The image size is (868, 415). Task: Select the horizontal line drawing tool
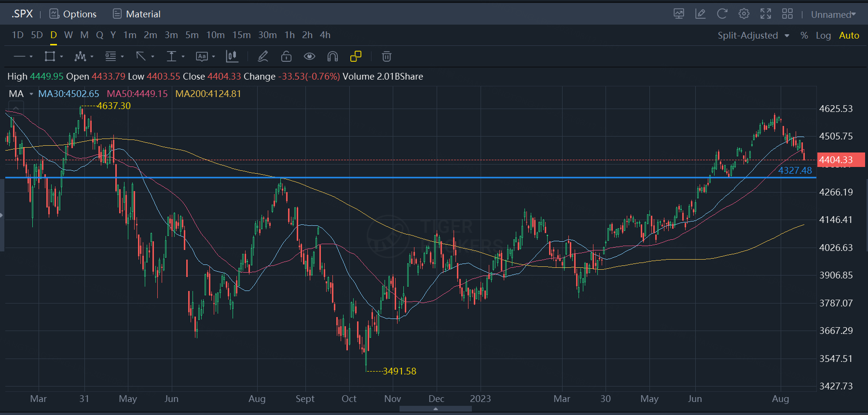(19, 56)
